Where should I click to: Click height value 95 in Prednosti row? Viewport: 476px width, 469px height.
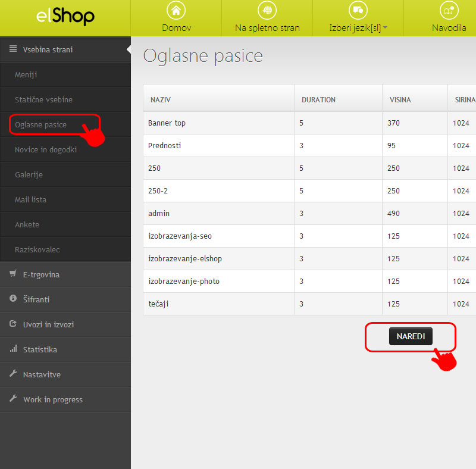click(x=392, y=145)
